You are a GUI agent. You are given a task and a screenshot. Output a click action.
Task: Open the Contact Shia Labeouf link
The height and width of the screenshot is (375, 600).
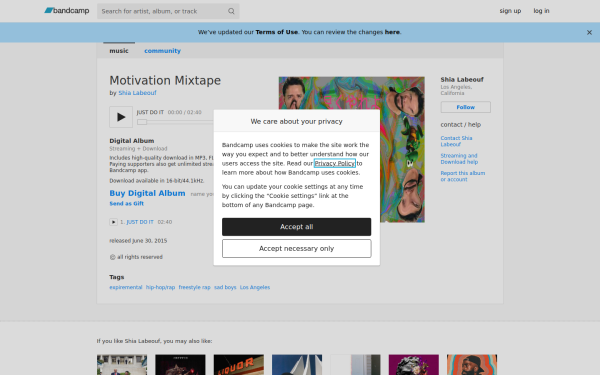[456, 141]
